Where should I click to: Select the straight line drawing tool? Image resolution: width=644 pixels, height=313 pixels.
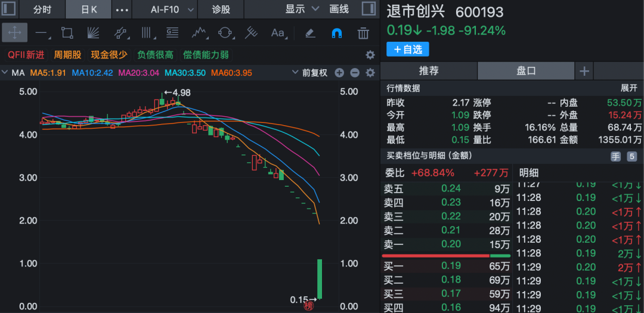pos(42,33)
